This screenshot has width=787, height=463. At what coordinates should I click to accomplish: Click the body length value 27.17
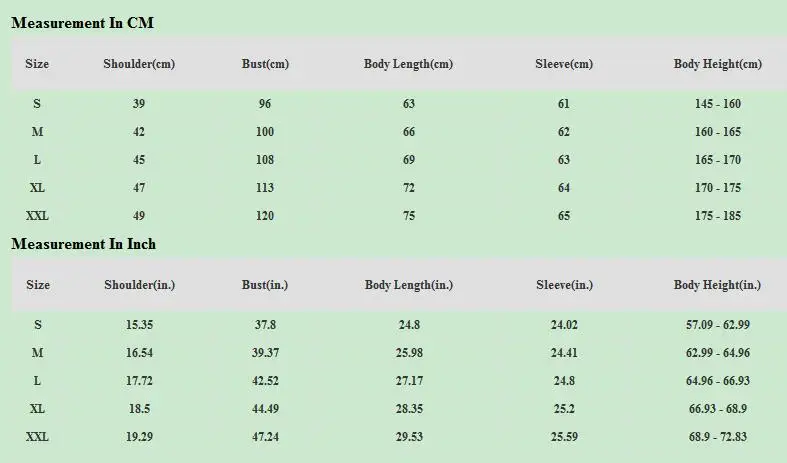tap(408, 381)
